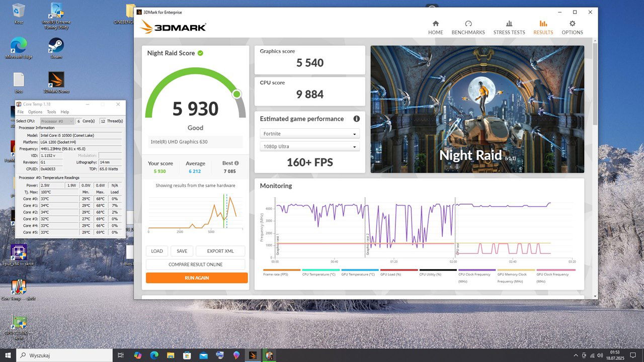644x362 pixels.
Task: Toggle CPU Utility (%) legend series
Action: [x=438, y=272]
